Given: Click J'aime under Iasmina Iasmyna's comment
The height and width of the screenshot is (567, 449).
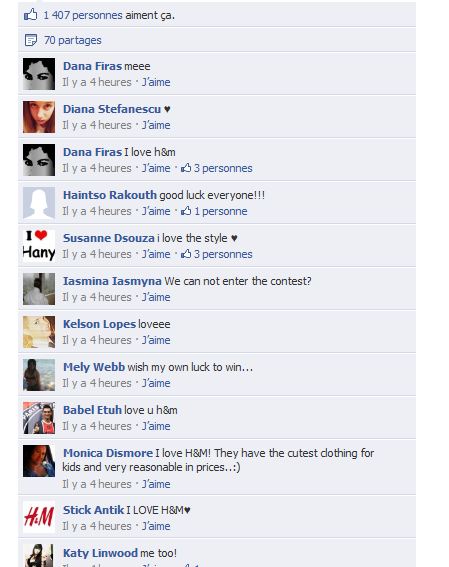Looking at the screenshot, I should (156, 297).
